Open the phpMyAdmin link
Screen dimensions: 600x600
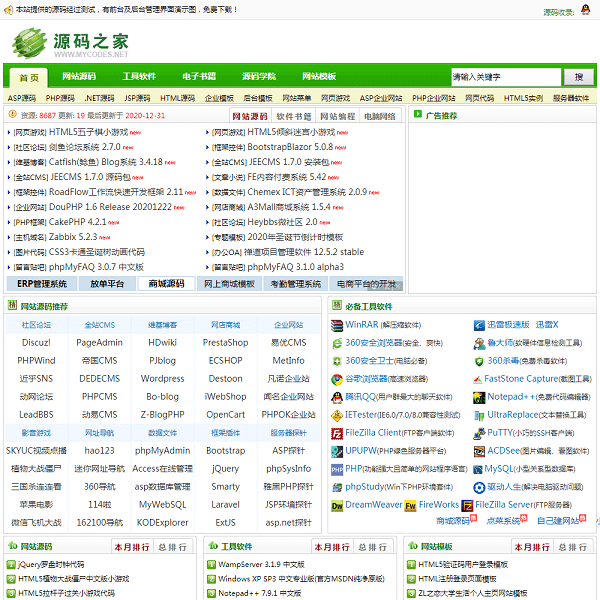click(x=162, y=451)
